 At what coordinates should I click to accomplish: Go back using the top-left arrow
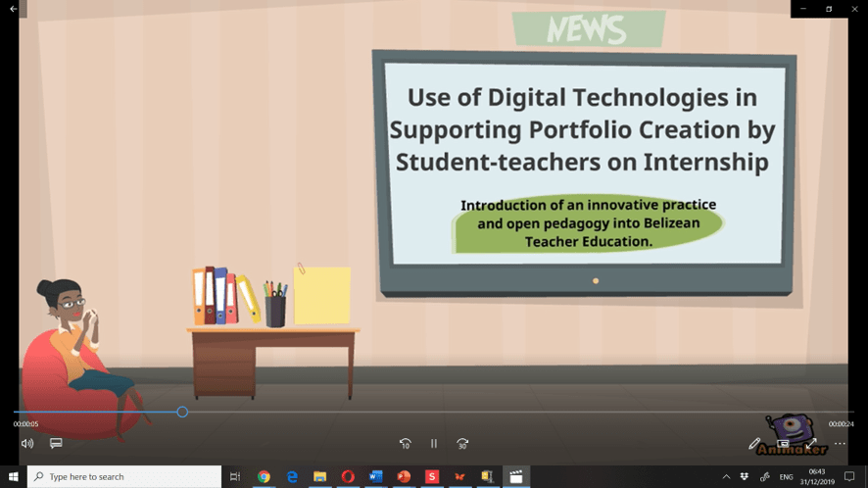coord(14,9)
